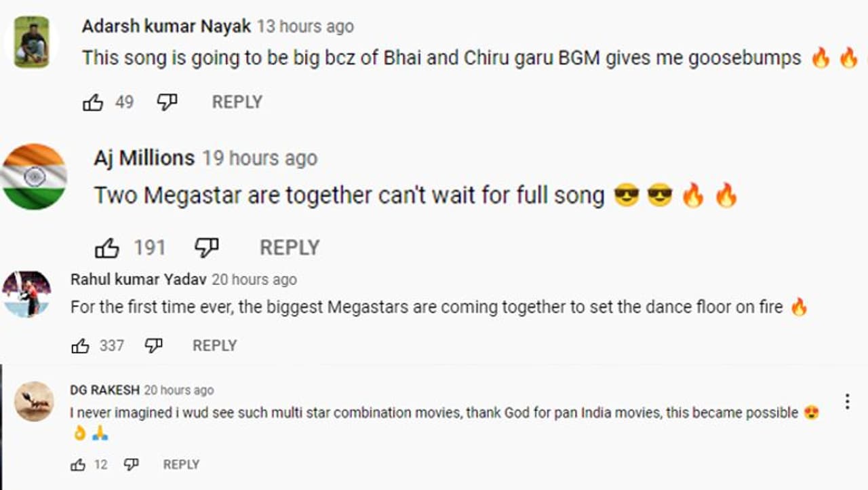Like Adarsh kumar Nayak's comment
The width and height of the screenshot is (868, 490).
(x=93, y=102)
